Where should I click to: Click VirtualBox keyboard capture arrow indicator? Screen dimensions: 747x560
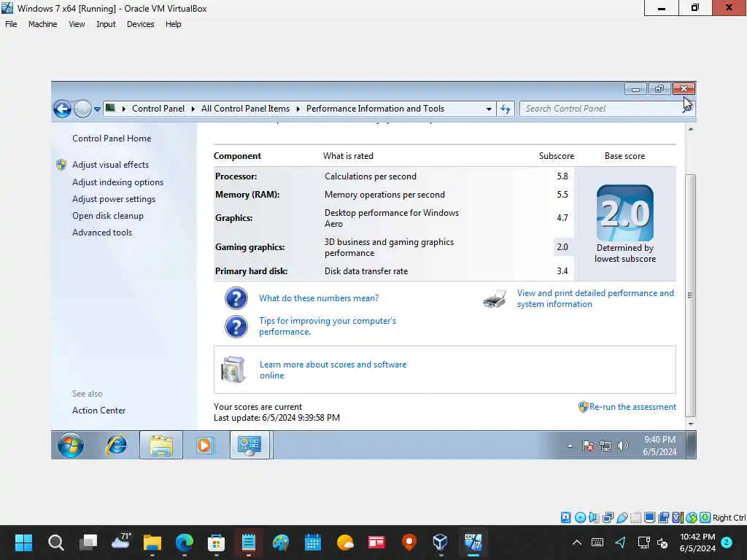click(705, 518)
